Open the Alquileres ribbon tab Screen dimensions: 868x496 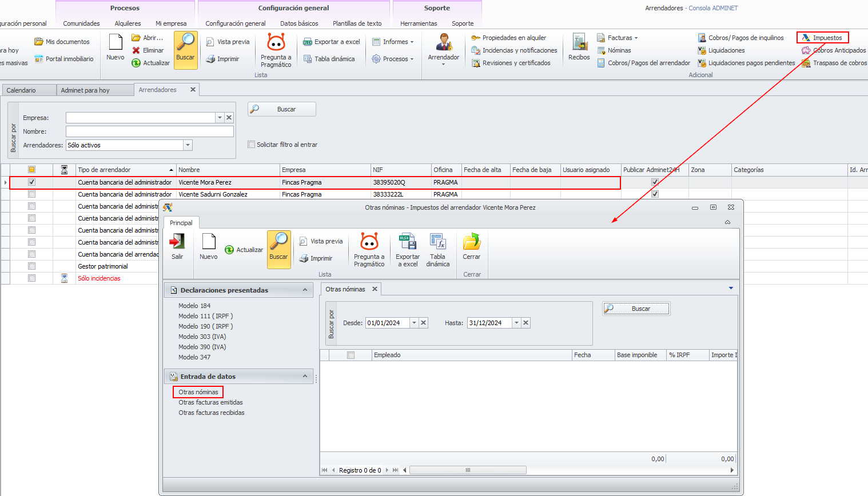tap(128, 23)
